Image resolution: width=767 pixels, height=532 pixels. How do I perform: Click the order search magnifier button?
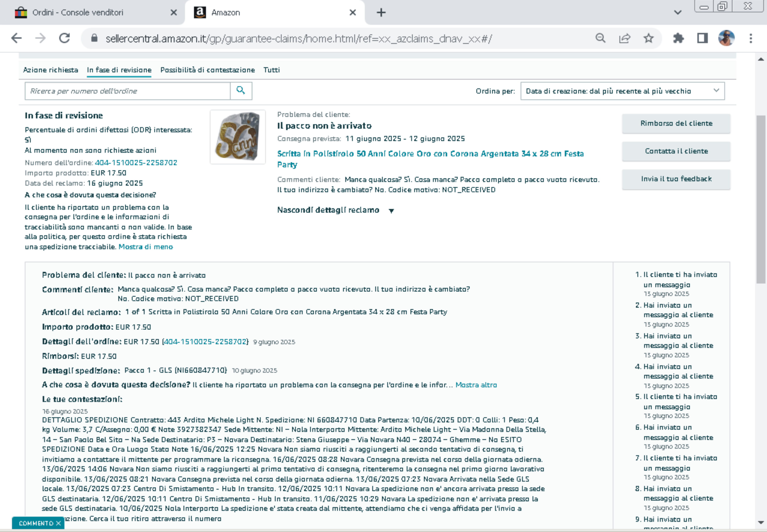point(241,91)
